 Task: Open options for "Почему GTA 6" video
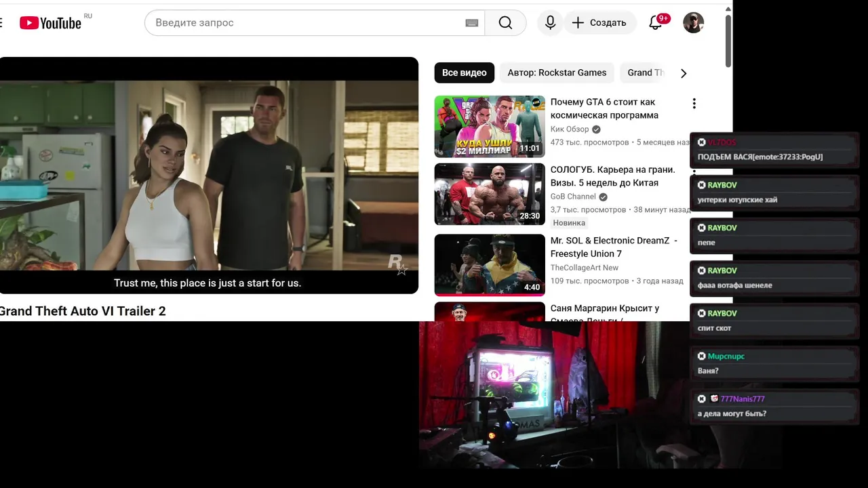[x=694, y=104]
